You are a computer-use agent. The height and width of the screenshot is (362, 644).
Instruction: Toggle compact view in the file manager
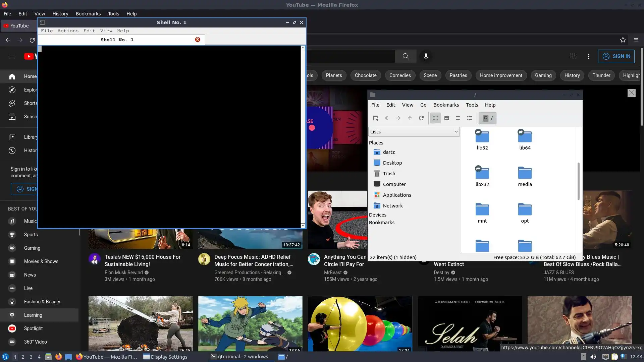[x=458, y=118]
